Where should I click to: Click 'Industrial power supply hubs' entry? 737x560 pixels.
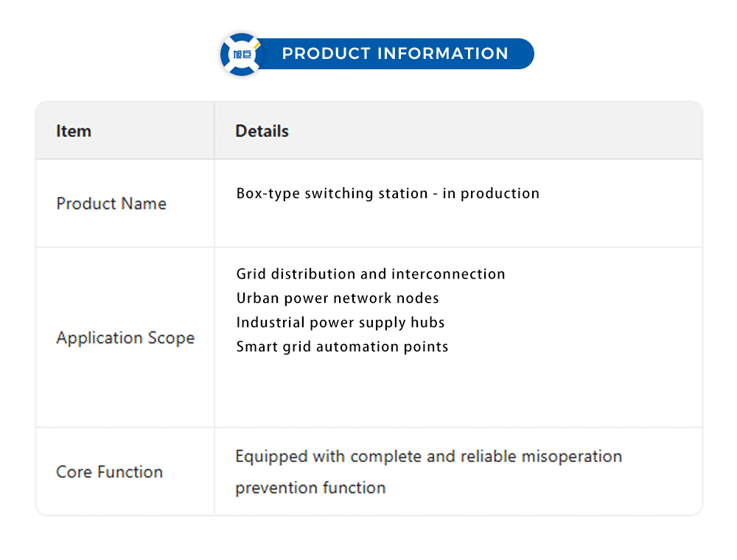pyautogui.click(x=340, y=323)
